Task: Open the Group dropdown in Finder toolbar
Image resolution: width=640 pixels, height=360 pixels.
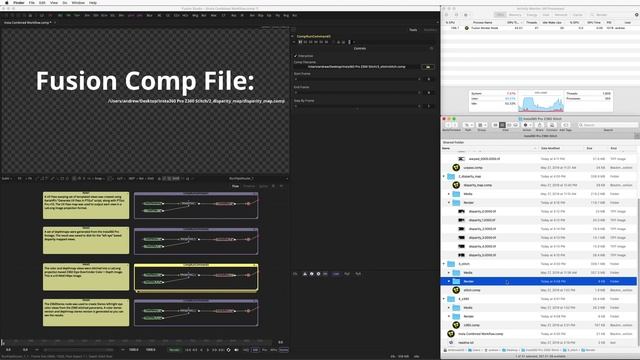Action: point(482,125)
